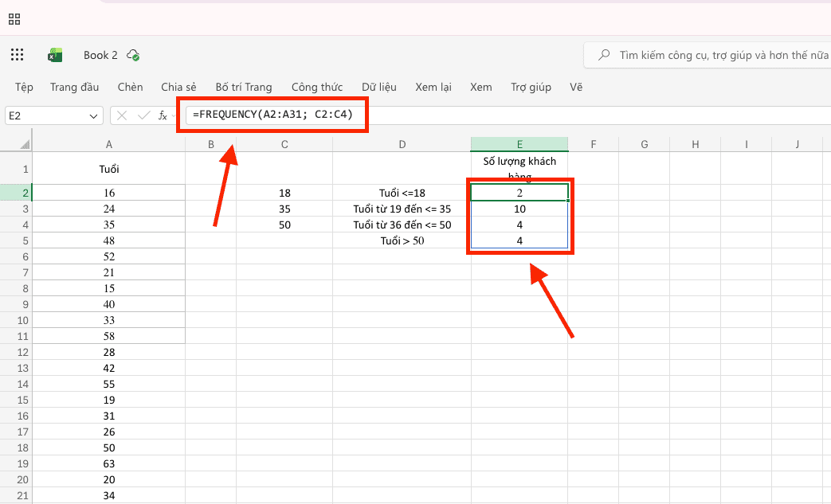Click the Trợ giúp tab

[x=531, y=88]
